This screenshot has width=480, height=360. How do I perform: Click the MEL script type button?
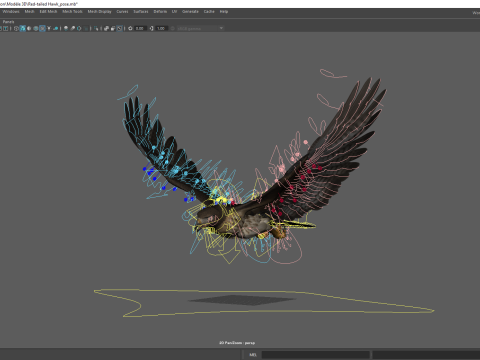(252, 355)
